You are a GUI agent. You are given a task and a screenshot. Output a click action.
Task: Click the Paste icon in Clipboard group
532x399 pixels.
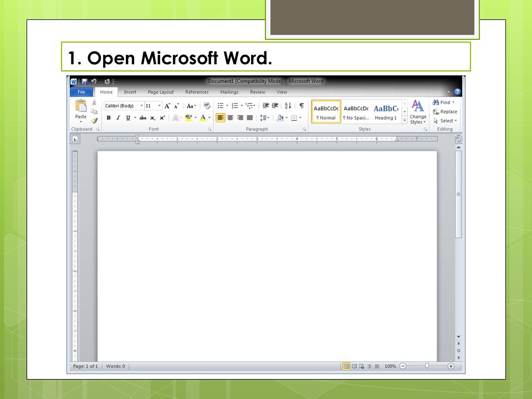[81, 106]
